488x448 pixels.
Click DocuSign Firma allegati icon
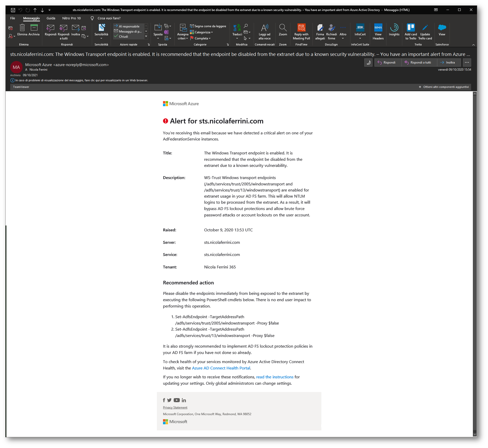click(x=320, y=28)
